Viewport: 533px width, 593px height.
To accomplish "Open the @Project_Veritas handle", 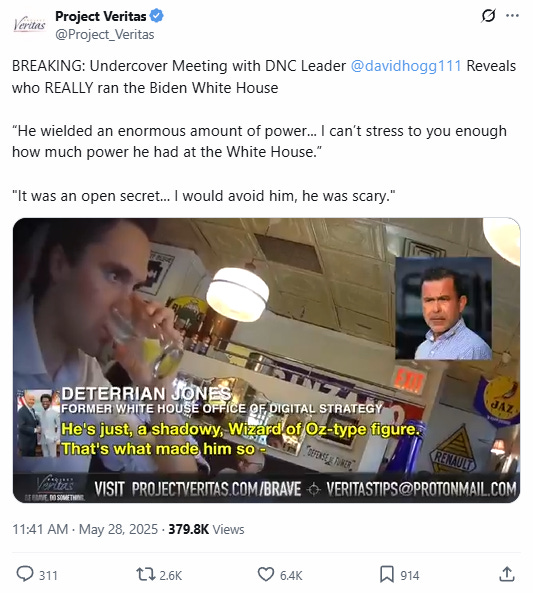I will coord(105,34).
